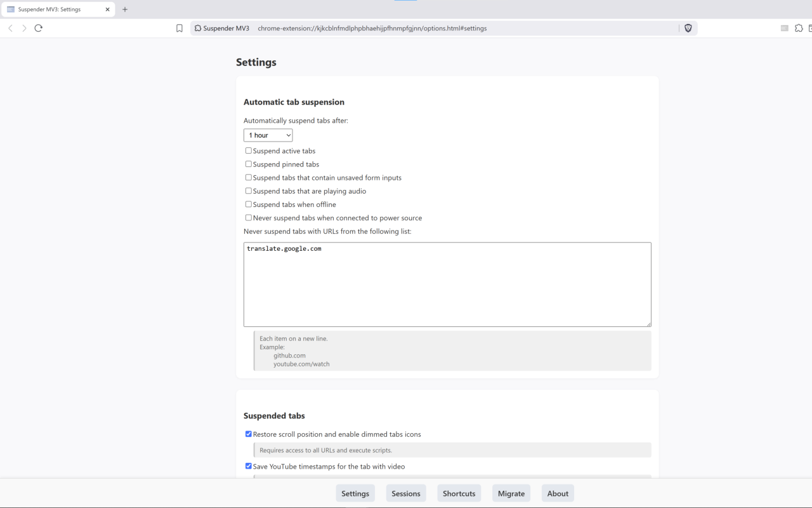Image resolution: width=812 pixels, height=508 pixels.
Task: Bookmark this page using the bookmark icon
Action: [x=180, y=28]
